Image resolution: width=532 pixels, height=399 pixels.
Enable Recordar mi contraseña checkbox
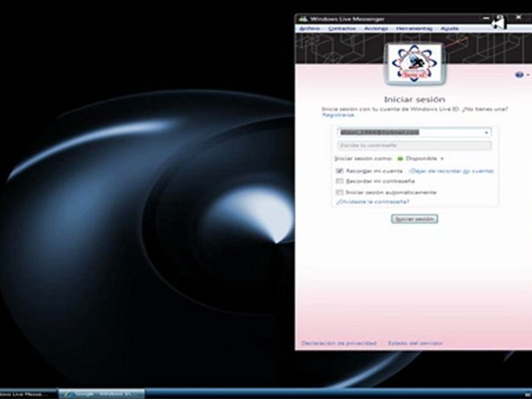click(x=340, y=181)
